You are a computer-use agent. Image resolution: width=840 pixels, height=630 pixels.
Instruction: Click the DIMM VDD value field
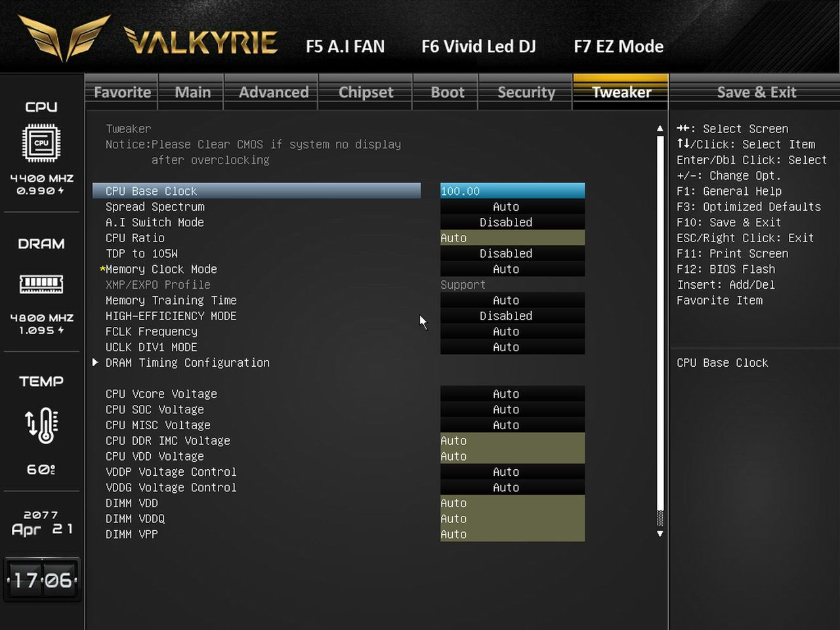[513, 503]
